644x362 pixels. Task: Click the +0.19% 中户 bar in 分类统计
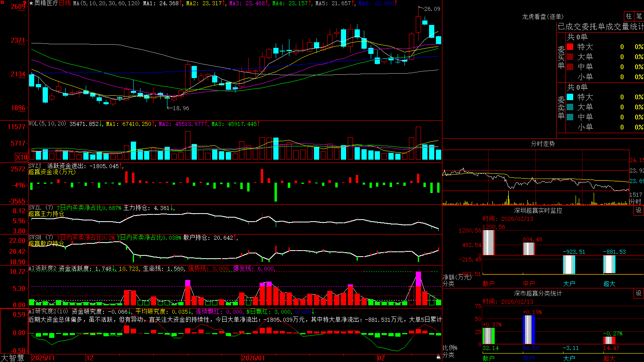pos(529,330)
